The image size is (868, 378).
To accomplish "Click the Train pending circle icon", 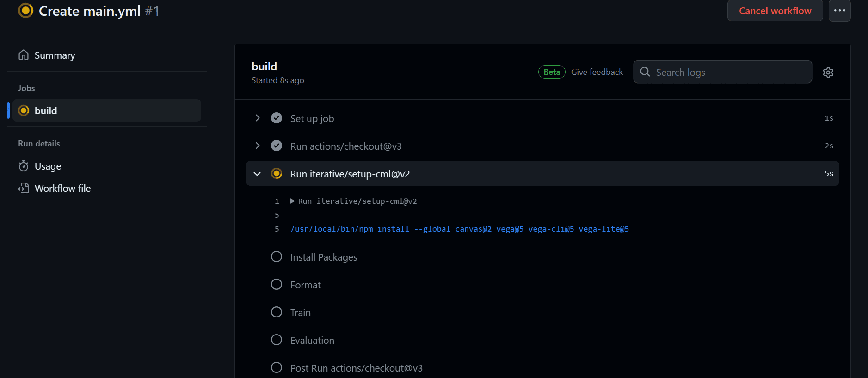I will 277,312.
